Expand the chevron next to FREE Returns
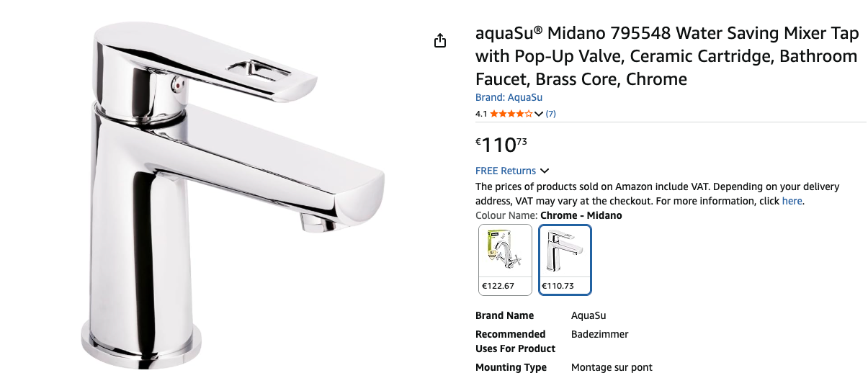Viewport: 868px width, 378px height. coord(545,171)
